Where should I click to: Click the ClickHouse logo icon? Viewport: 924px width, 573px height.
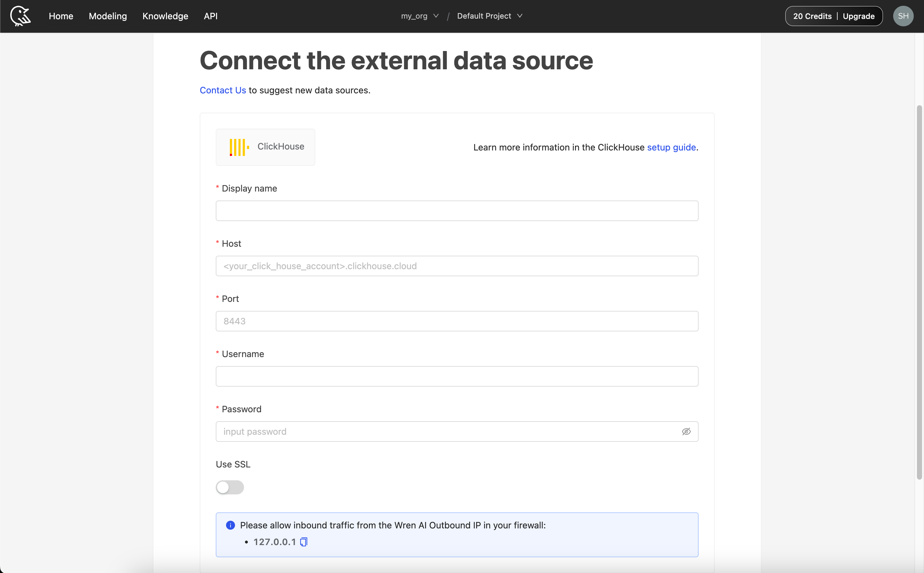(x=239, y=147)
